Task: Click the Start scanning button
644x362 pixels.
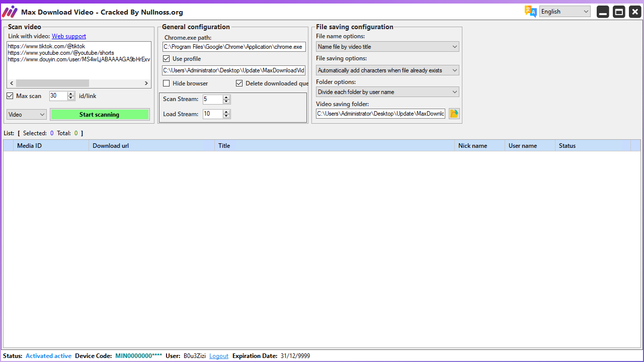Action: click(x=100, y=115)
